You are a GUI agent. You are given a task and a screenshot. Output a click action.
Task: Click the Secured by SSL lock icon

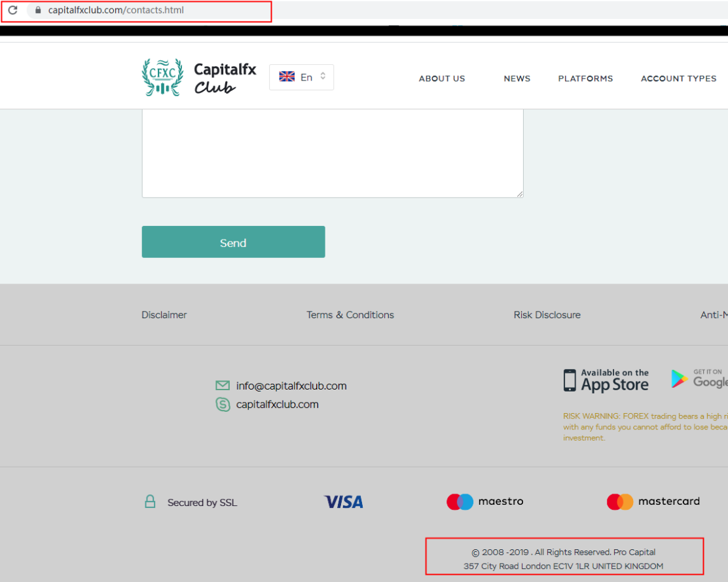pyautogui.click(x=150, y=501)
